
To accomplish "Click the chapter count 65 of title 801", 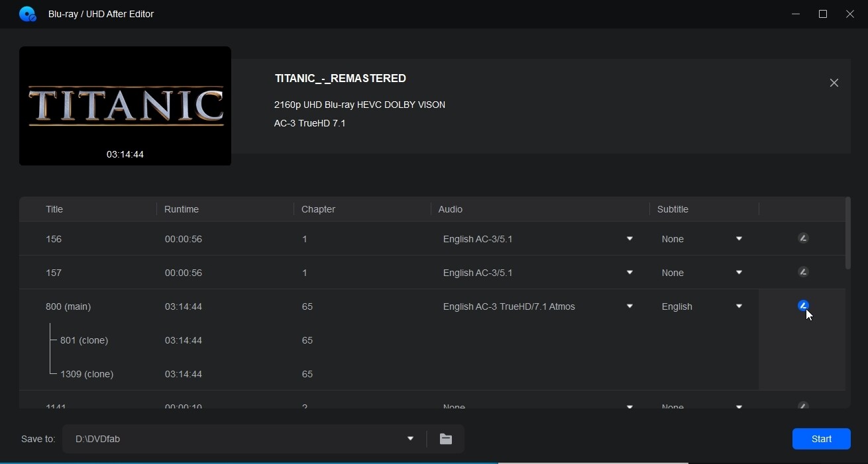I will click(x=307, y=340).
